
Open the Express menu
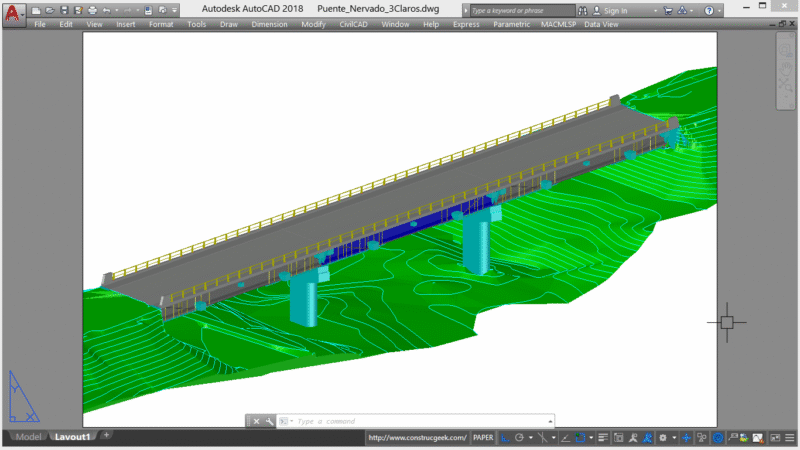466,24
